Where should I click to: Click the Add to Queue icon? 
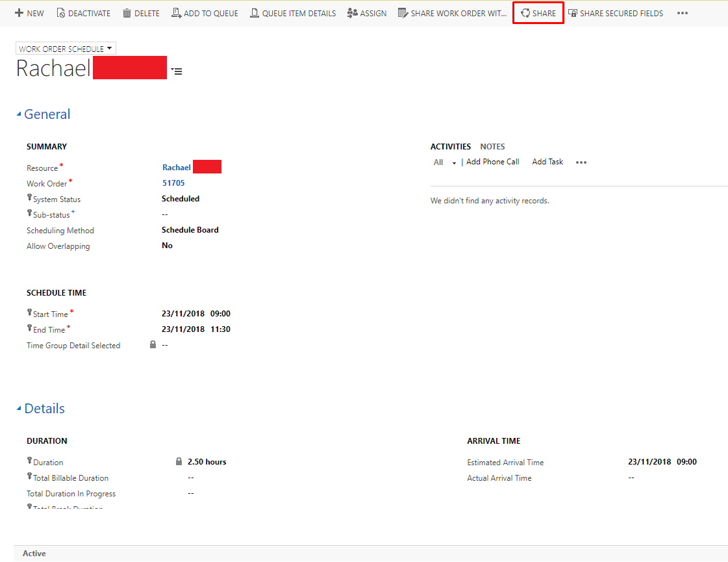(x=177, y=13)
